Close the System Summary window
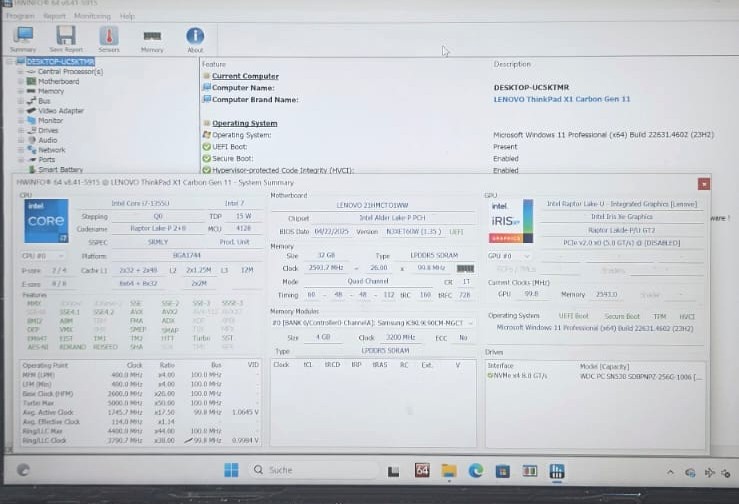This screenshot has height=504, width=739. (703, 184)
